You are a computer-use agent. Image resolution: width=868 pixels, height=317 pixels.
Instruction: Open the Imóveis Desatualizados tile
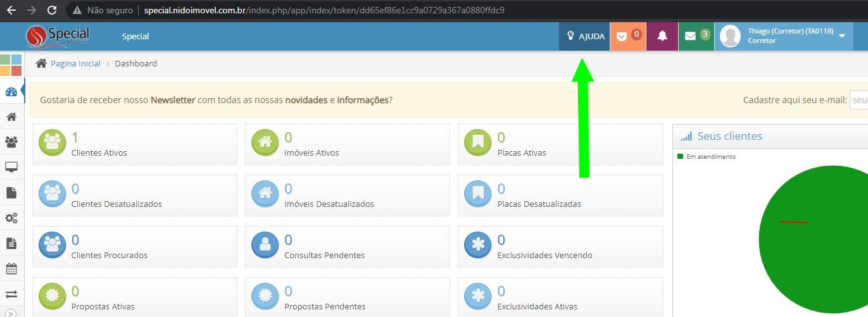(x=347, y=196)
